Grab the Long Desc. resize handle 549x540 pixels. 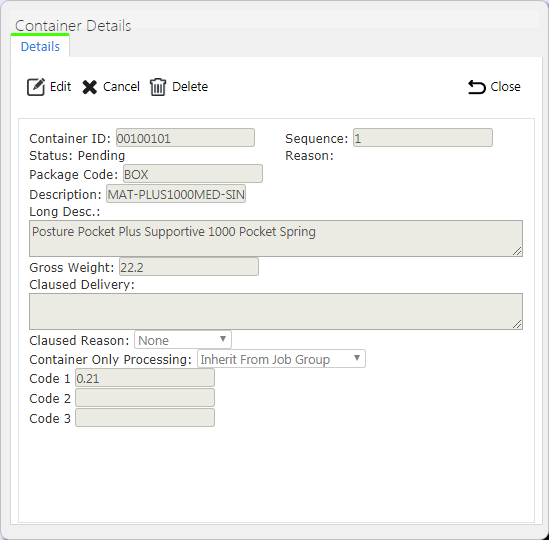click(517, 251)
